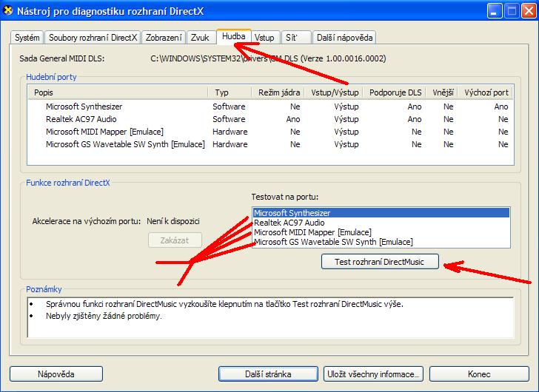Choose Microsoft GS Wavetable in test port list
The width and height of the screenshot is (539, 392).
coord(381,242)
